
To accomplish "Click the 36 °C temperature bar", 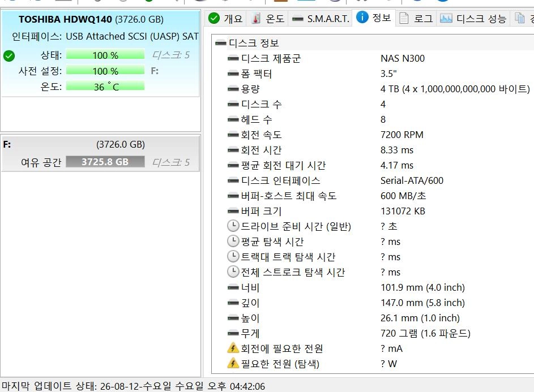I will (105, 87).
